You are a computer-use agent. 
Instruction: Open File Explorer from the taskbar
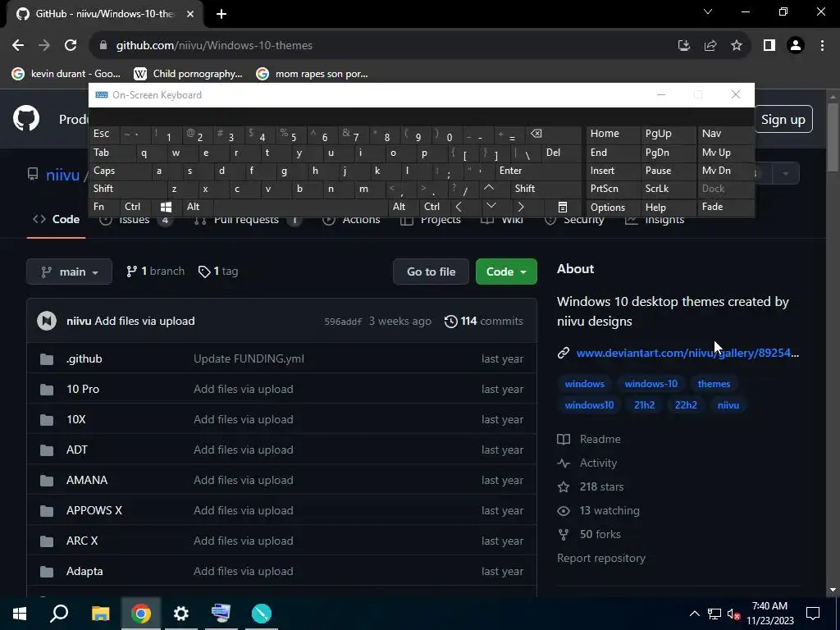100,614
